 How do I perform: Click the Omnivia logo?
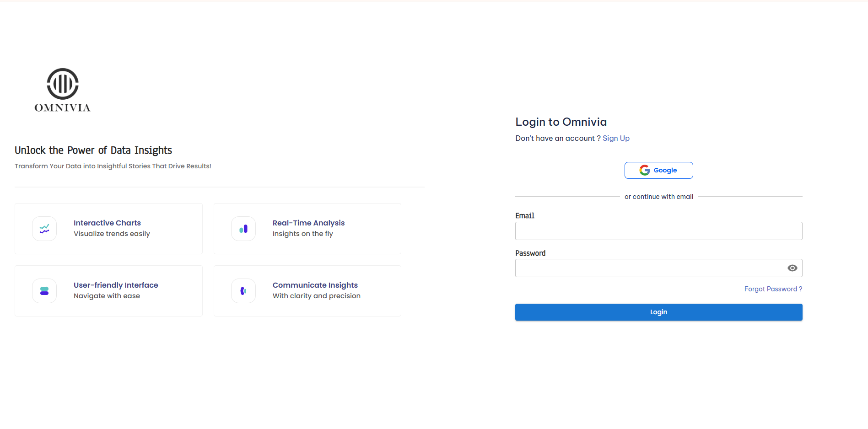tap(63, 90)
